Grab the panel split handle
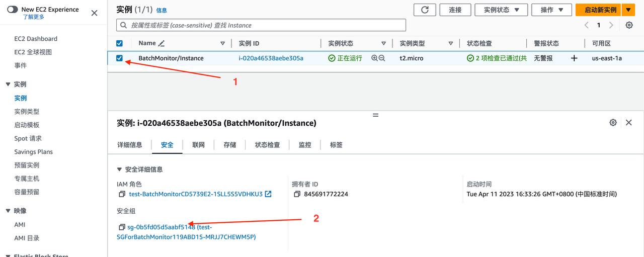Viewport: 644px width, 257px height. [x=375, y=115]
